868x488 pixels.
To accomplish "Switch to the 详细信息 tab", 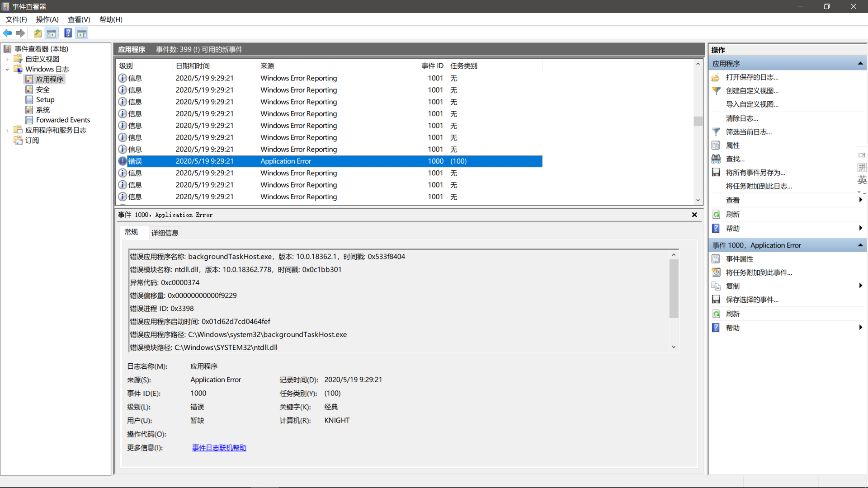I will [165, 233].
